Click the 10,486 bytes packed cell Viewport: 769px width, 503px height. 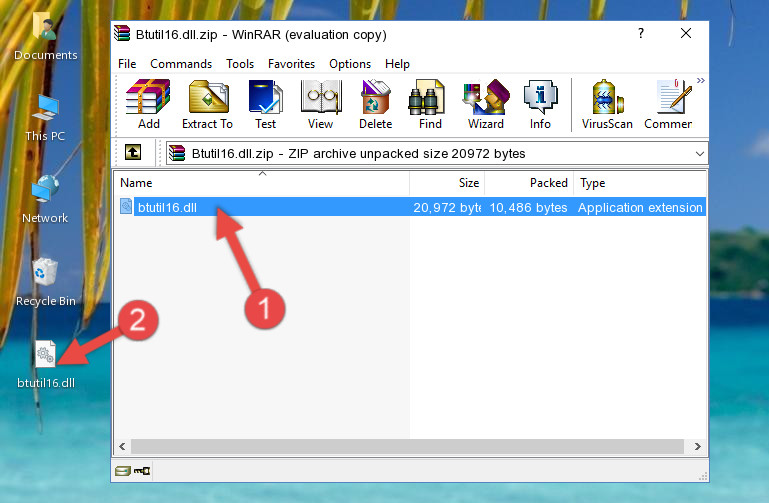(528, 207)
